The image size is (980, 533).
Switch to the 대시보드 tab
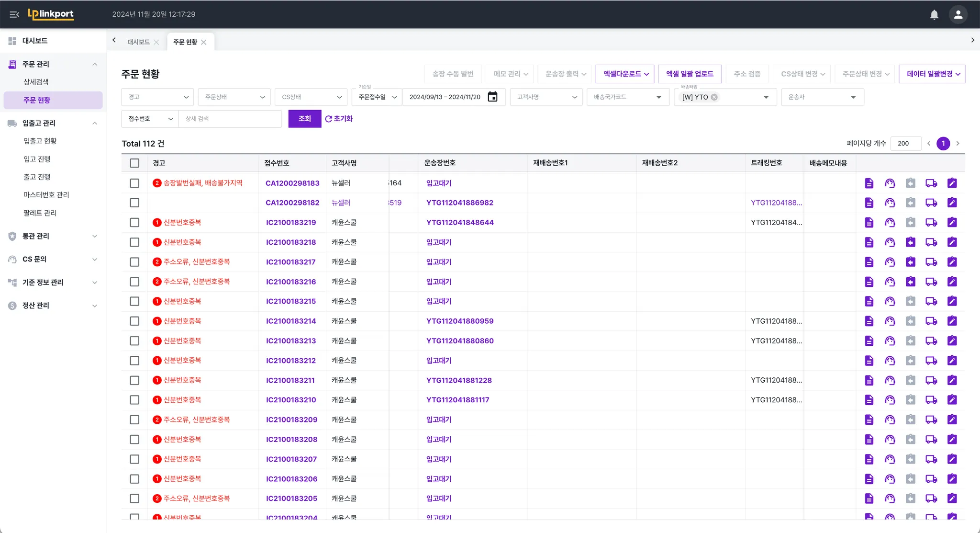[138, 42]
